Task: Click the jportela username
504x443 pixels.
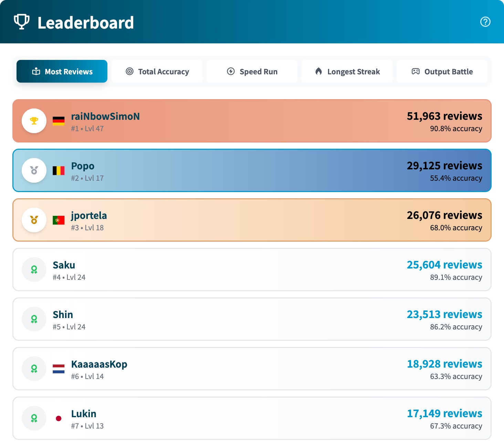Action: [x=89, y=216]
